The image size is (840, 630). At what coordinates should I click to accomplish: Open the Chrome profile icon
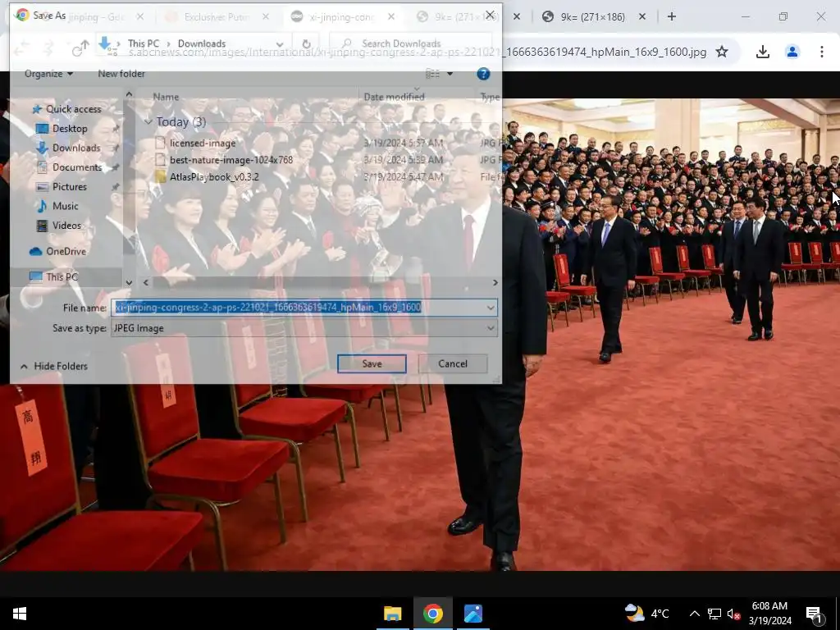792,52
